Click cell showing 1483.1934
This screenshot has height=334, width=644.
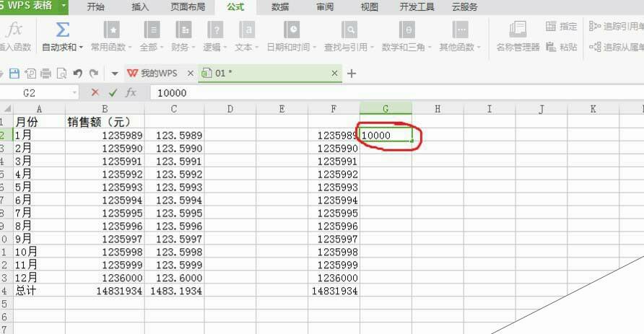174,291
